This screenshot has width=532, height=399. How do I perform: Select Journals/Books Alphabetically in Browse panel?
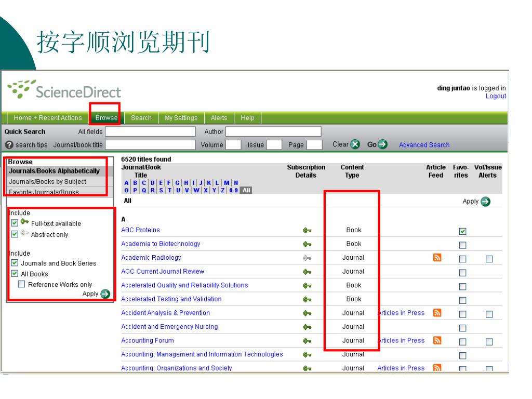(x=54, y=171)
